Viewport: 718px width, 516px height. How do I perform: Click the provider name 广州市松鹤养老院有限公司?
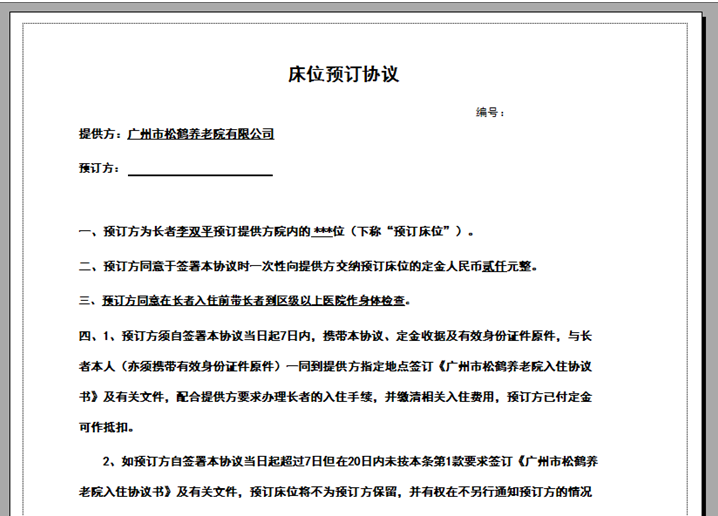201,134
